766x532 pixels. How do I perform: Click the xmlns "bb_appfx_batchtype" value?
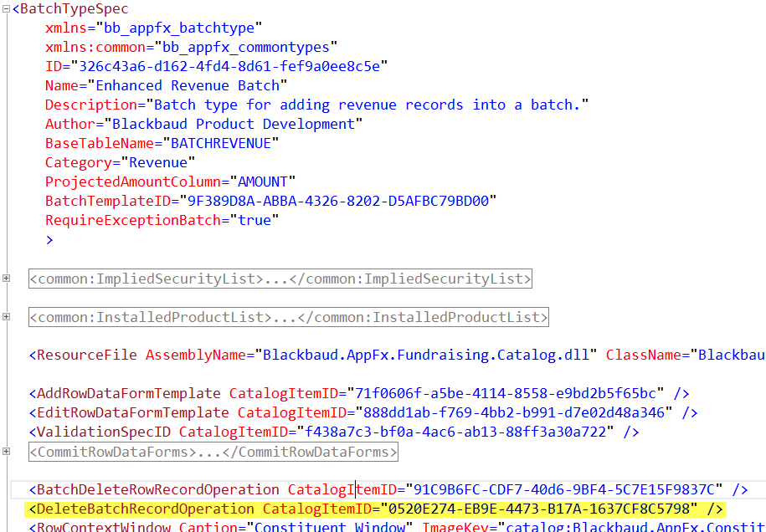179,28
